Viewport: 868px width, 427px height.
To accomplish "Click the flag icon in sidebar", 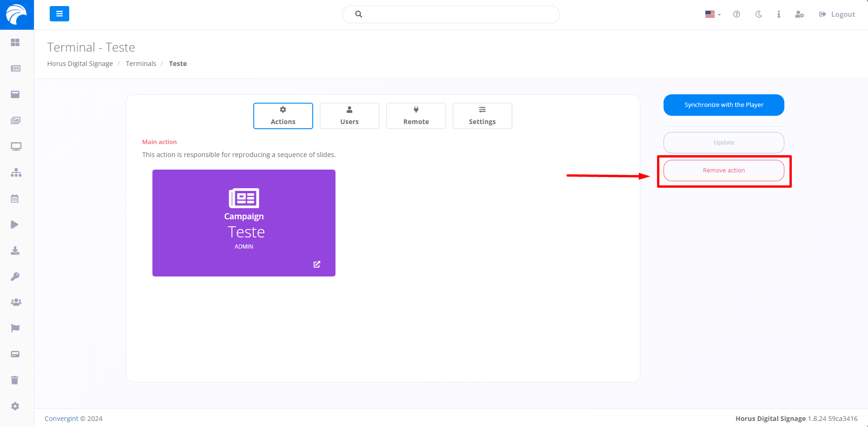I will (15, 328).
